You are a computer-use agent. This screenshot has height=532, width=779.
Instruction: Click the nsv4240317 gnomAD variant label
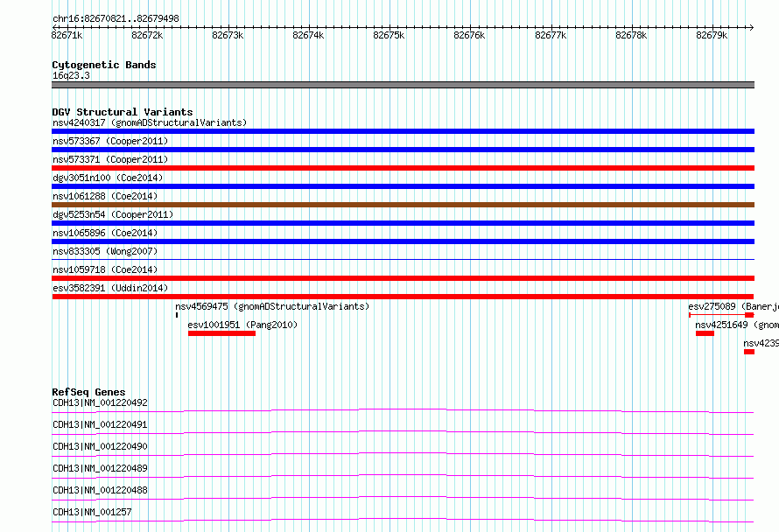[150, 122]
